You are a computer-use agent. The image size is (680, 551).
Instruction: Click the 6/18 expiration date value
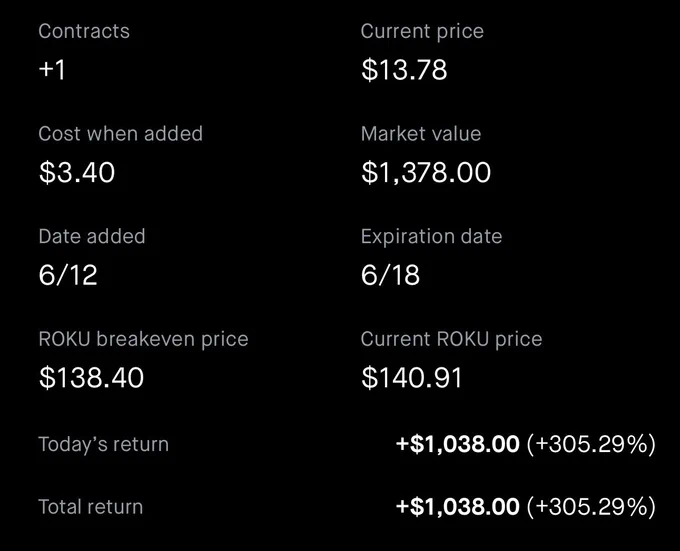click(x=390, y=275)
